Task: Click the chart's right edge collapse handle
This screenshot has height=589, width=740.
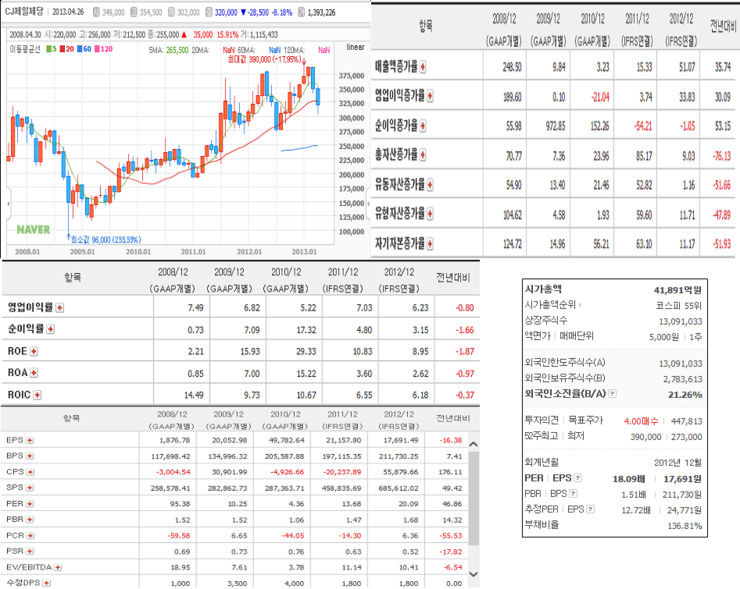Action: tap(368, 204)
